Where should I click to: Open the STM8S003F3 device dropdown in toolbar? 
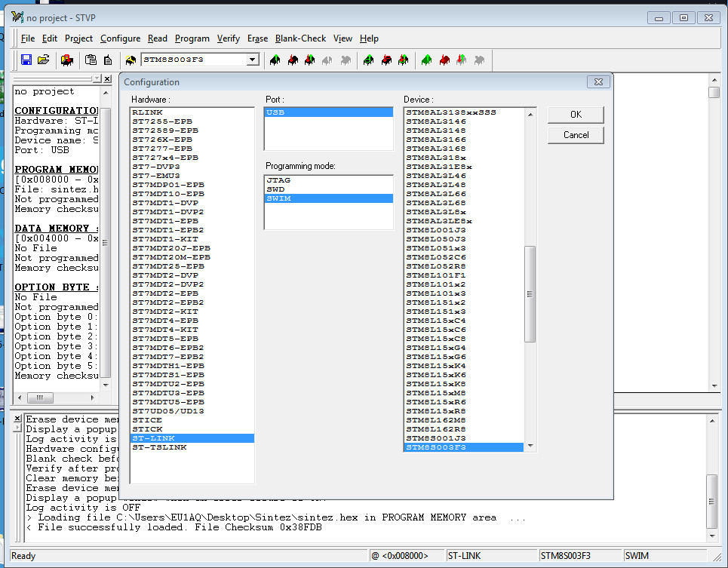coord(253,60)
